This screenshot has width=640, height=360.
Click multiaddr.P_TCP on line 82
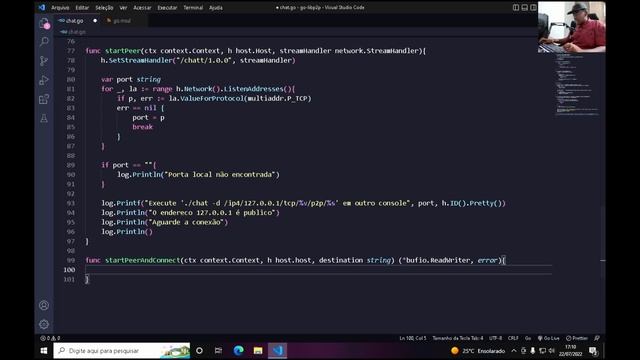pos(278,98)
